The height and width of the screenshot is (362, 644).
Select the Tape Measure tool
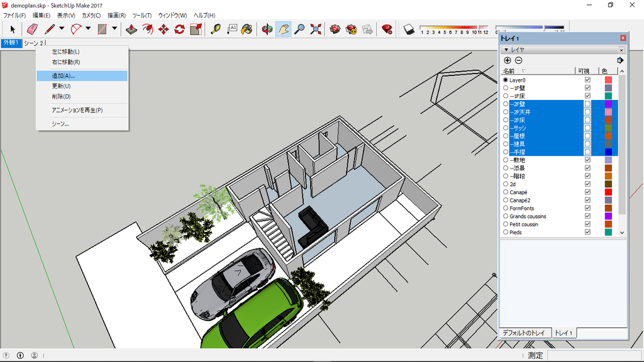tap(216, 29)
